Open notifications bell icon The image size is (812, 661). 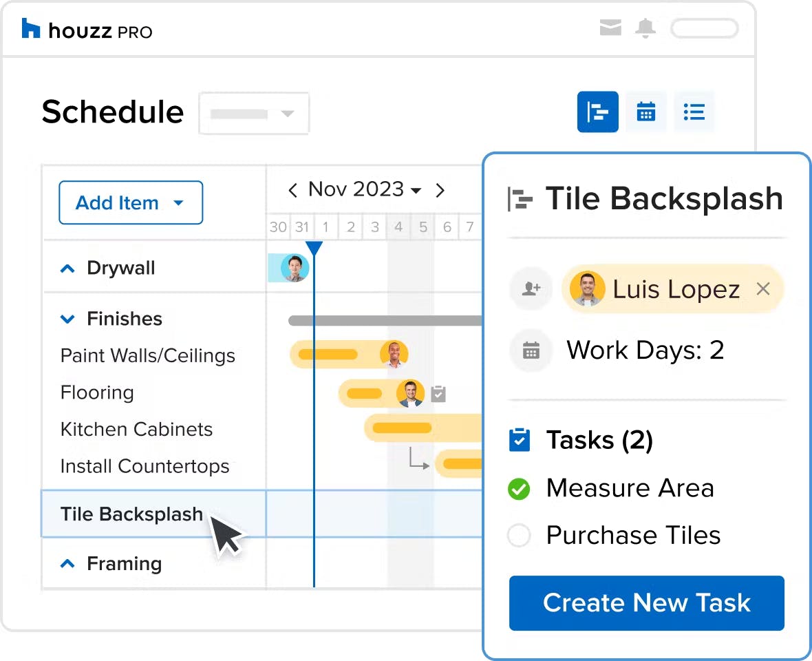(645, 28)
